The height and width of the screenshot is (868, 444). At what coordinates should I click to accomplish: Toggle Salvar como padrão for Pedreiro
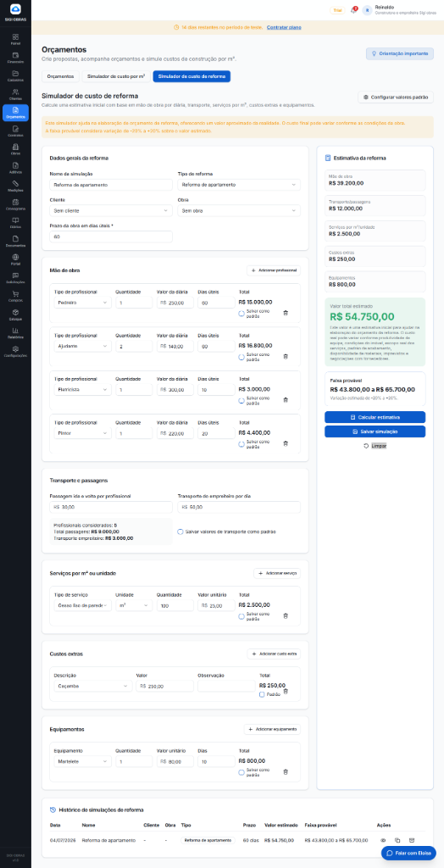[x=241, y=314]
